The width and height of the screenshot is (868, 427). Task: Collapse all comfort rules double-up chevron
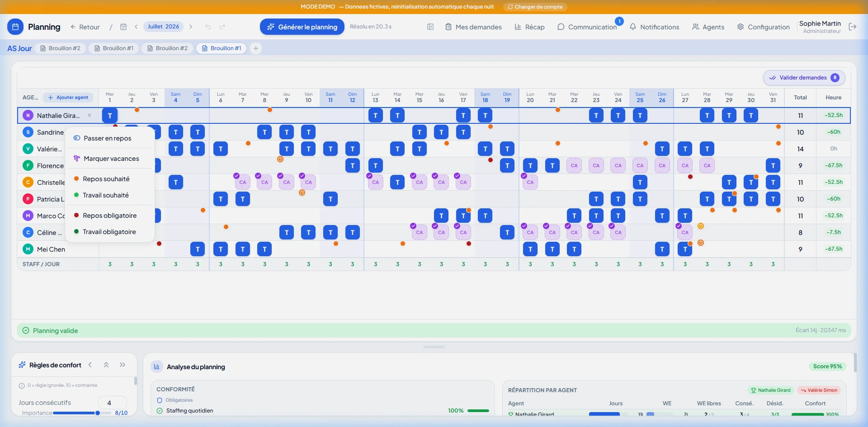(106, 365)
